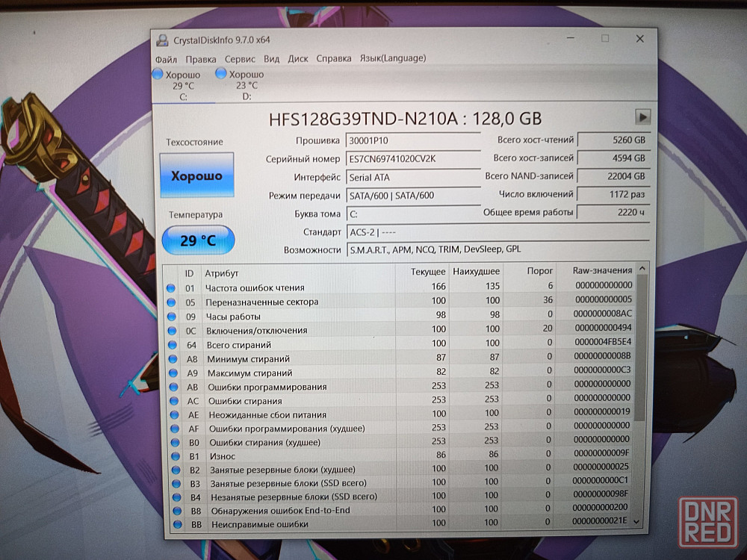Click status orb for attribute 05 reallocated sectors
This screenshot has width=747, height=560.
click(171, 302)
